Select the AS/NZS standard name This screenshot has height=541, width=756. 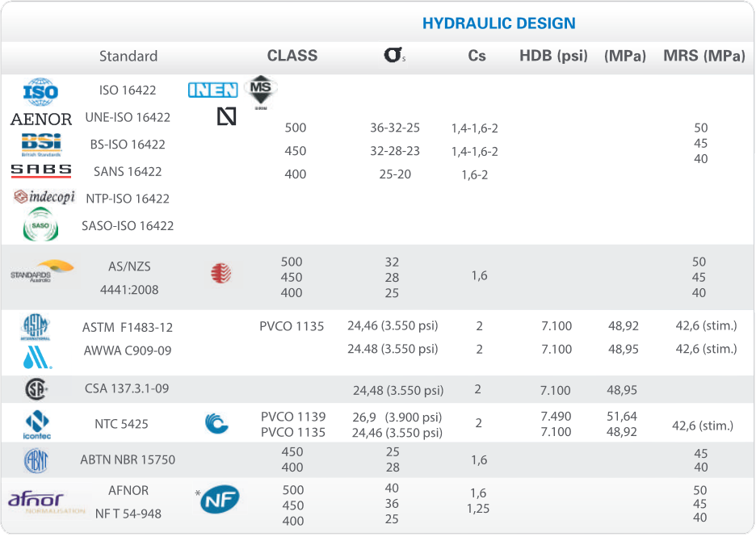129,266
